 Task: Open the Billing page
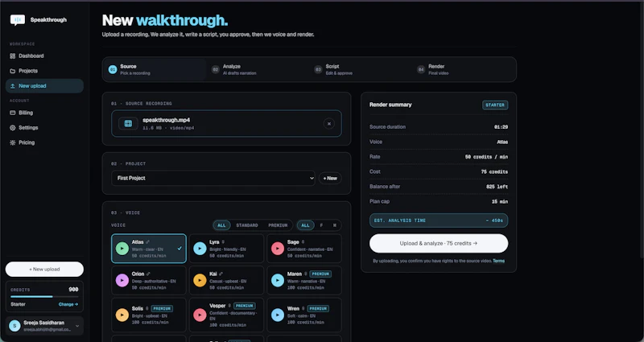(44, 113)
